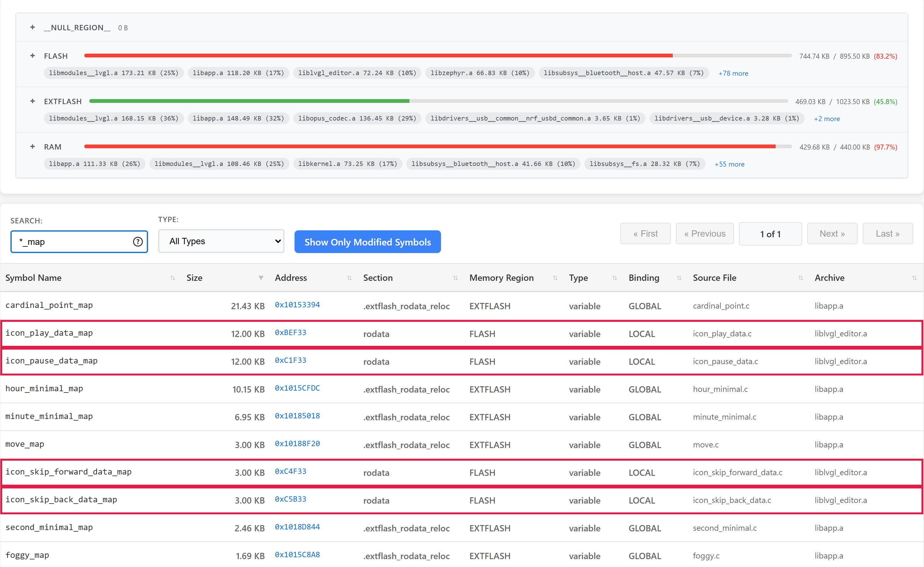Screen dimensions: 924x567
Task: Select foggy_map symbol name
Action: pyautogui.click(x=27, y=555)
